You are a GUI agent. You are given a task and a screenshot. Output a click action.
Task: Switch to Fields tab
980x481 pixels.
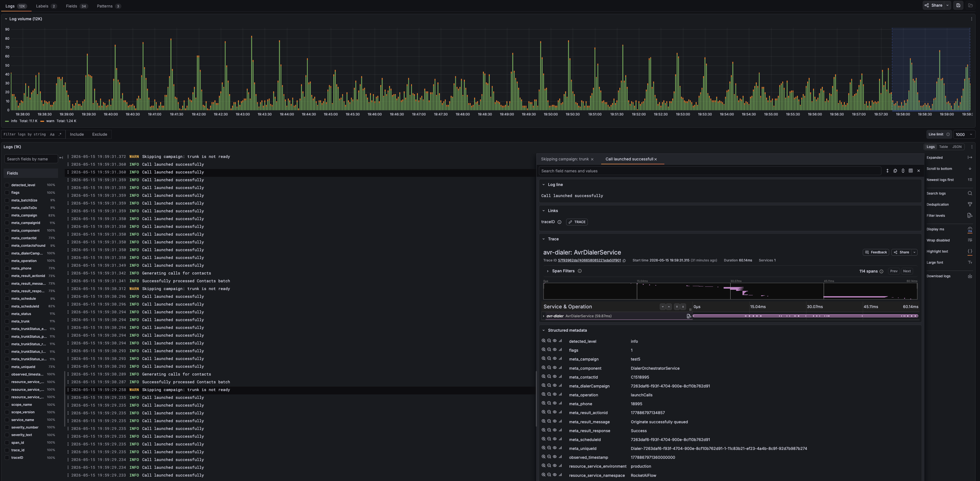[x=76, y=6]
